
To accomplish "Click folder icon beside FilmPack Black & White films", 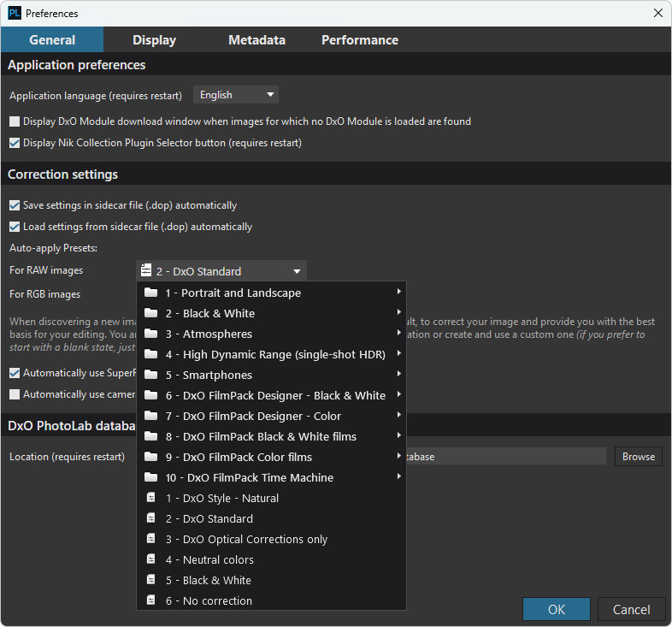I will click(150, 436).
